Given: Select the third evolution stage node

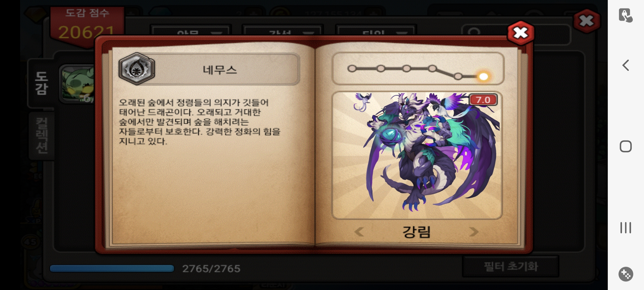Looking at the screenshot, I should click(407, 69).
